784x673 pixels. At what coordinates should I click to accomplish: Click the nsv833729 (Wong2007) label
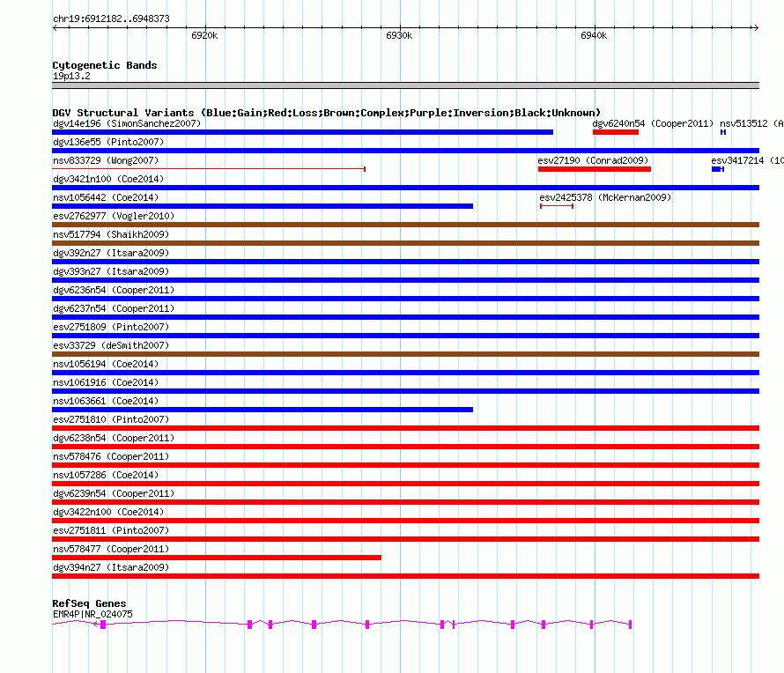106,160
